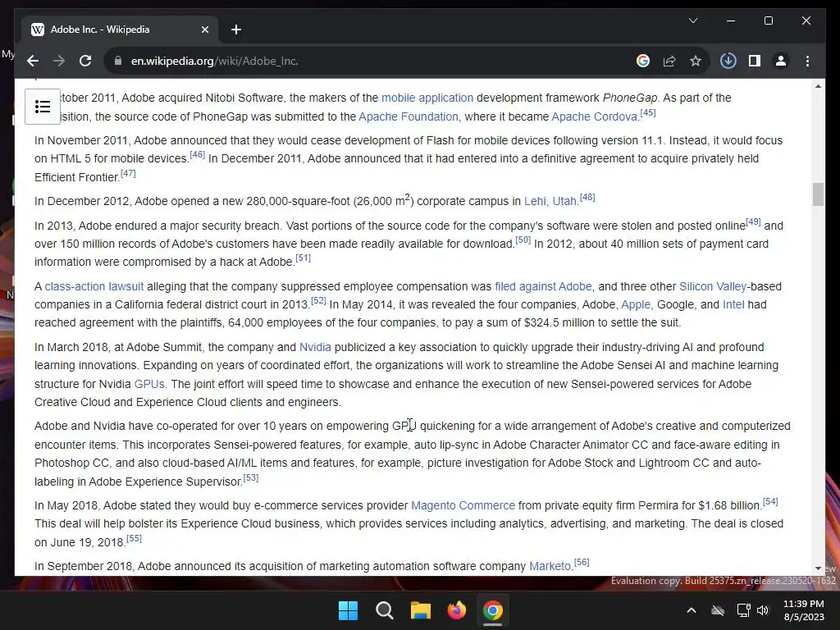Follow the Apache Cordova link

596,116
